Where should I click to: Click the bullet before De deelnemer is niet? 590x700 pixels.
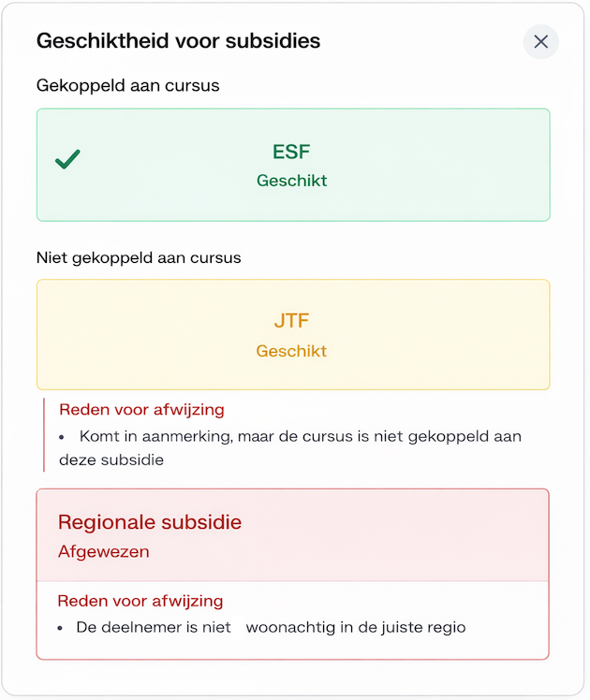60,629
